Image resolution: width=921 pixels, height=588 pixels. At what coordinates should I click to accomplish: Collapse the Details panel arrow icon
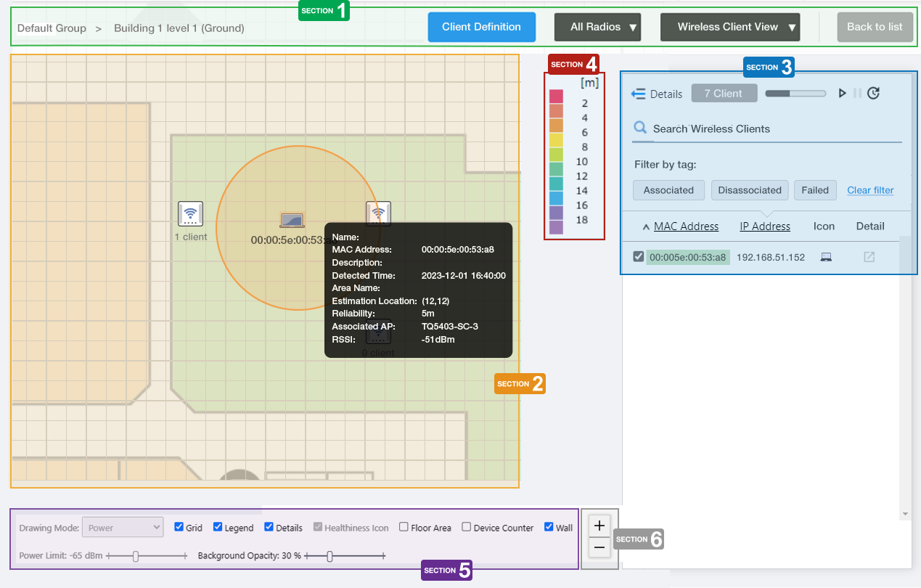tap(638, 94)
